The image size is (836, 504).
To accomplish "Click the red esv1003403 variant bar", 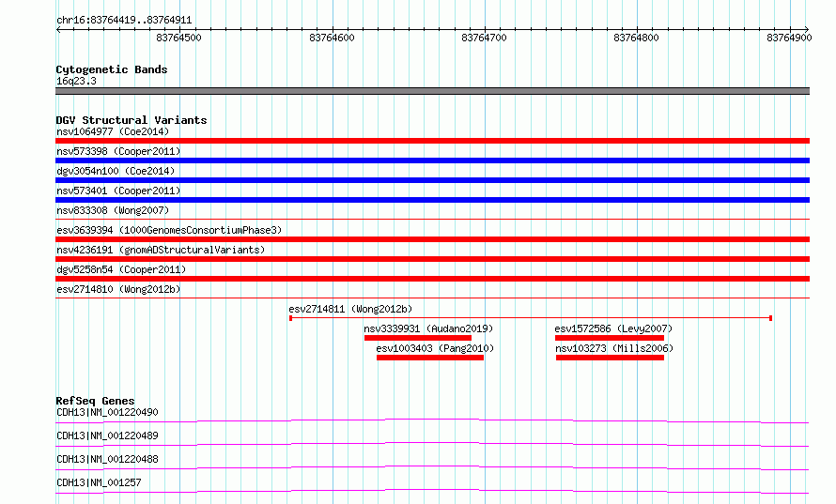I will coord(430,358).
